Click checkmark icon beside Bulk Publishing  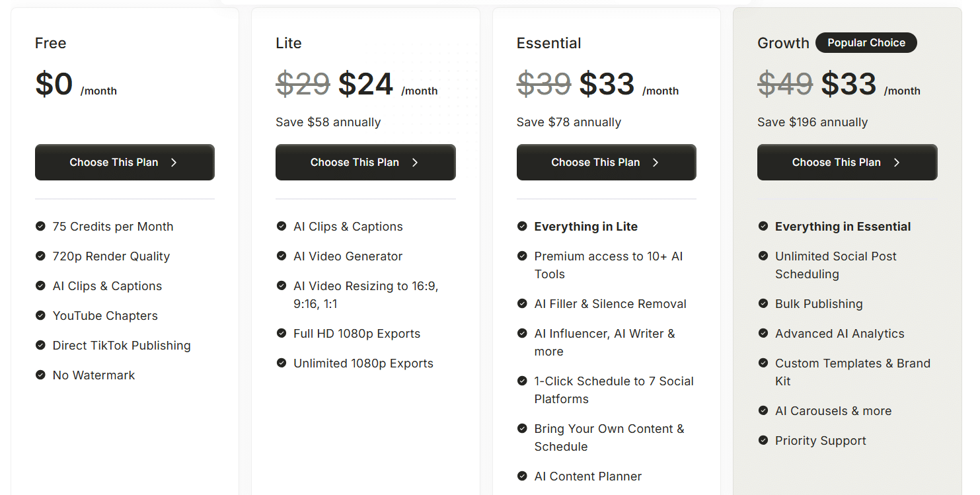[763, 303]
